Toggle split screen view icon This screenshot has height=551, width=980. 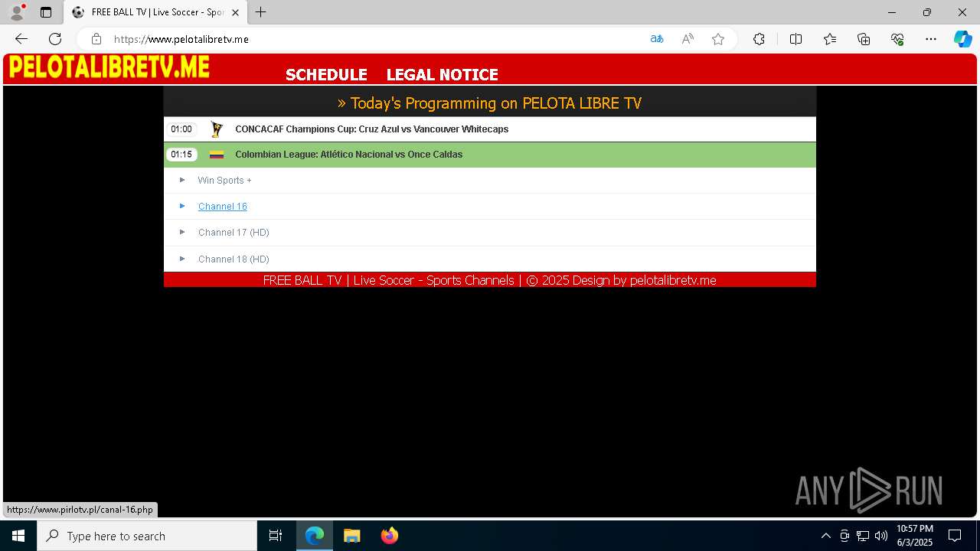[795, 39]
